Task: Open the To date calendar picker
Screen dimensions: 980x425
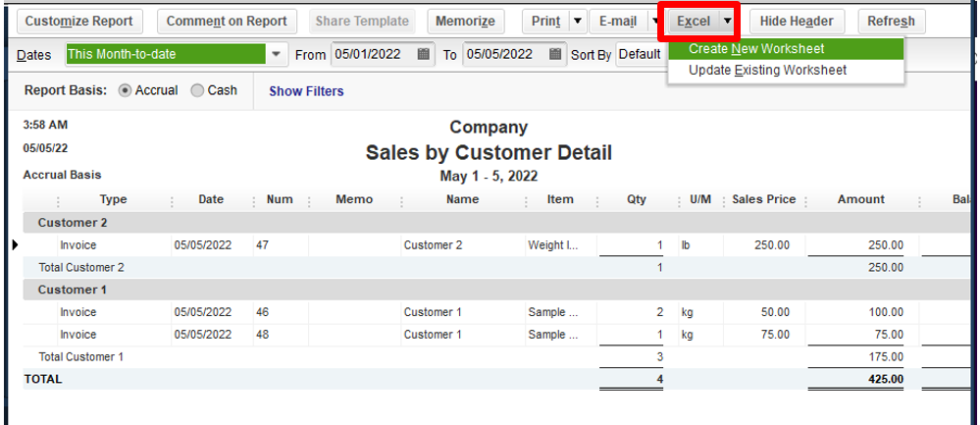Action: pyautogui.click(x=555, y=54)
